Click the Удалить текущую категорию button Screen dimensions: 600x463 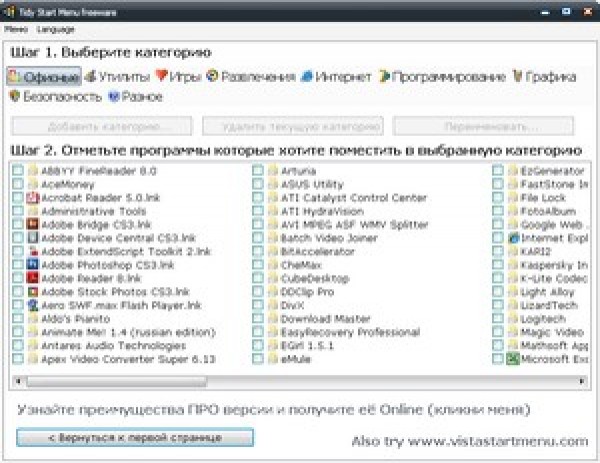pyautogui.click(x=293, y=126)
